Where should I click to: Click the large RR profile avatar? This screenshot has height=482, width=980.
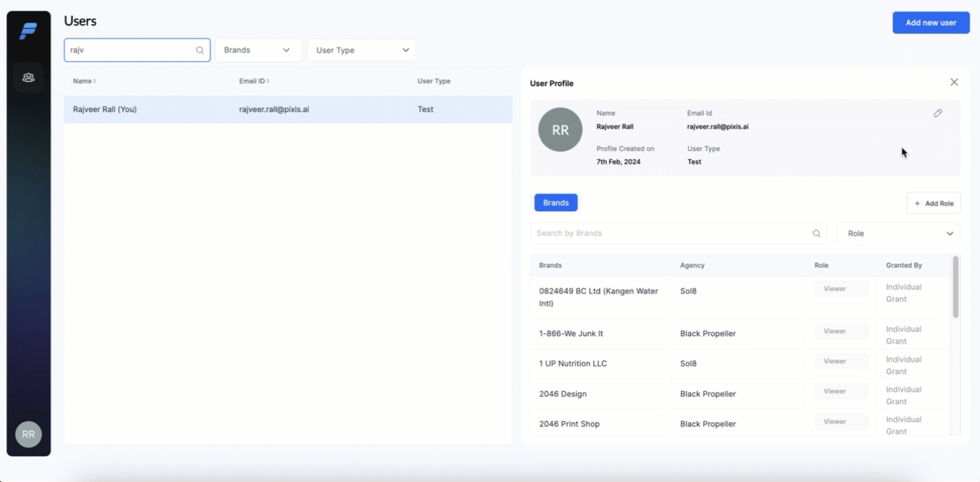[560, 130]
